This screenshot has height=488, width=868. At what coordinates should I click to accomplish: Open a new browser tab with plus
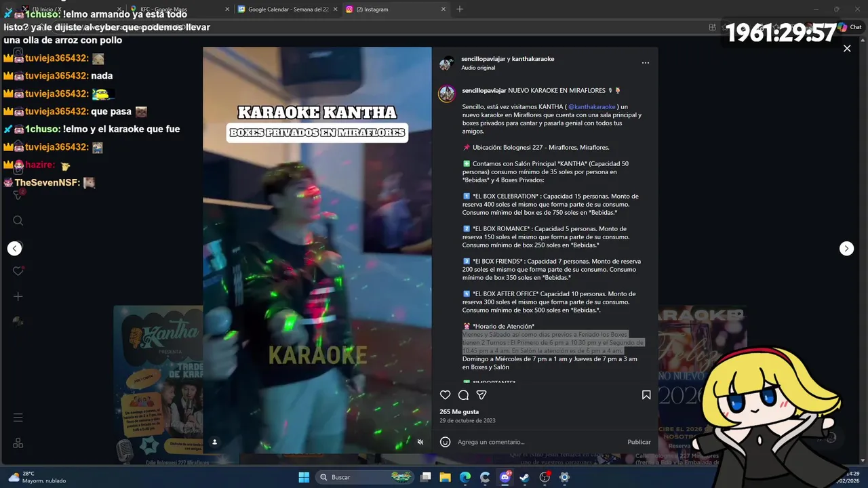click(x=460, y=9)
